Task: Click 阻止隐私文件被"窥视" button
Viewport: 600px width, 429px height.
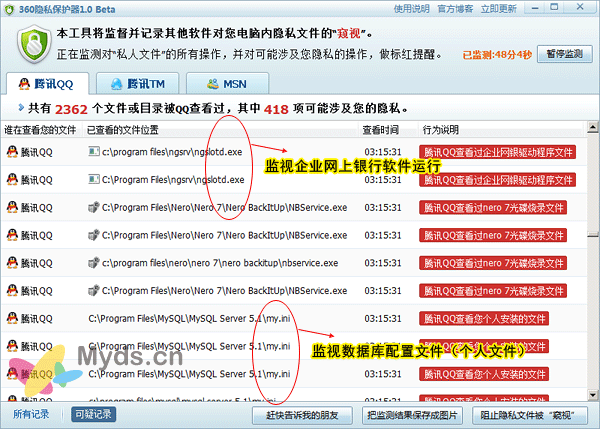Action: (530, 415)
